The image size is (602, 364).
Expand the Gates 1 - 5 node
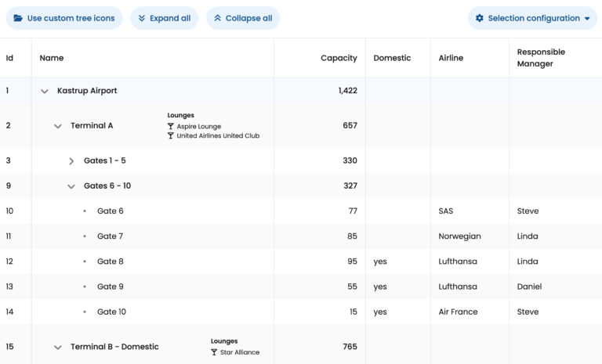(71, 161)
